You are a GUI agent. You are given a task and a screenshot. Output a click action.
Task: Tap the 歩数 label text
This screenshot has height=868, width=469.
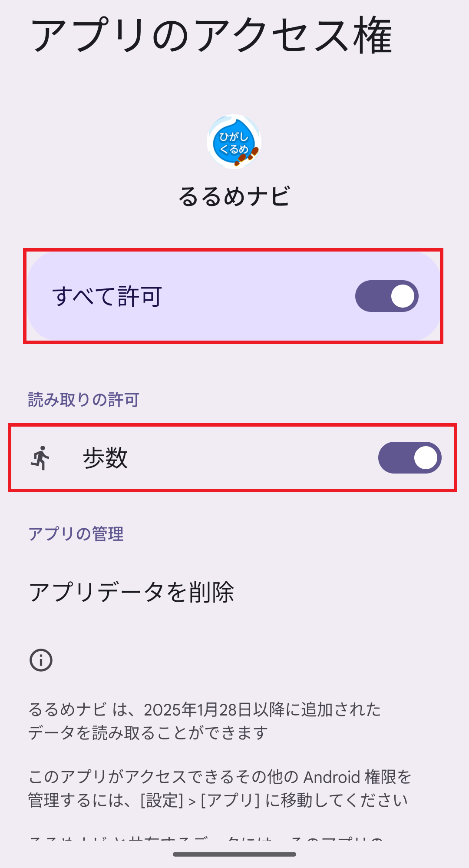pyautogui.click(x=105, y=458)
